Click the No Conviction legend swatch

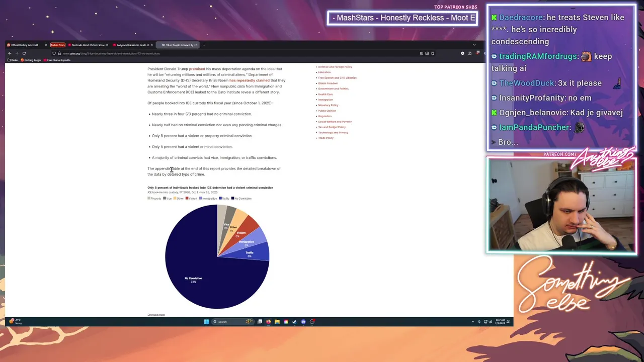coord(232,199)
